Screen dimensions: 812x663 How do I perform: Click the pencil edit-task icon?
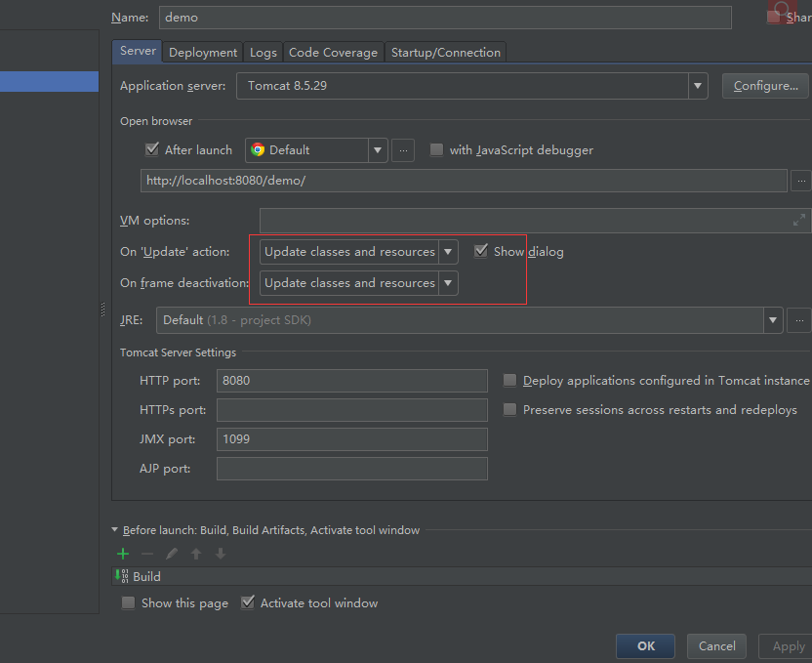tap(172, 554)
